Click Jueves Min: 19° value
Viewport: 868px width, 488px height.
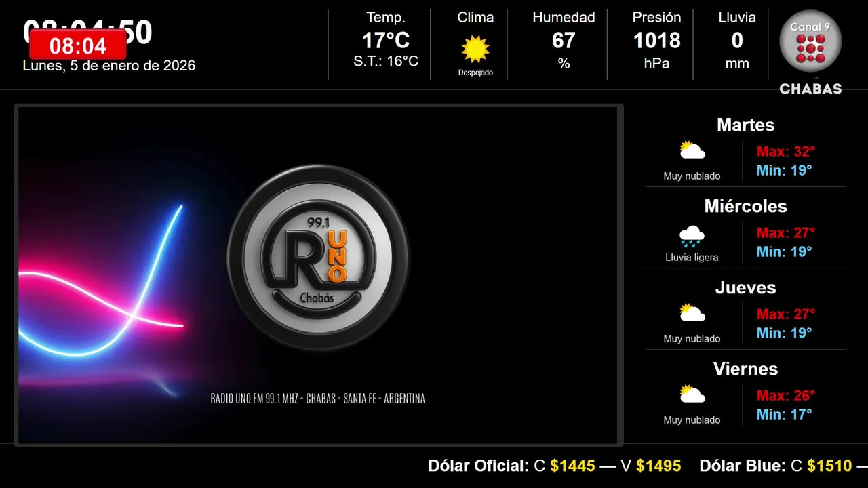784,333
